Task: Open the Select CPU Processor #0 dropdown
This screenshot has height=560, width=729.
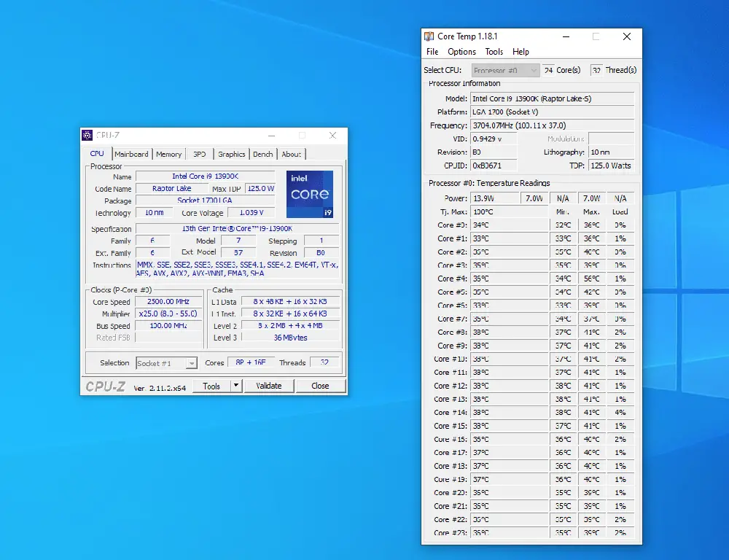Action: point(505,70)
